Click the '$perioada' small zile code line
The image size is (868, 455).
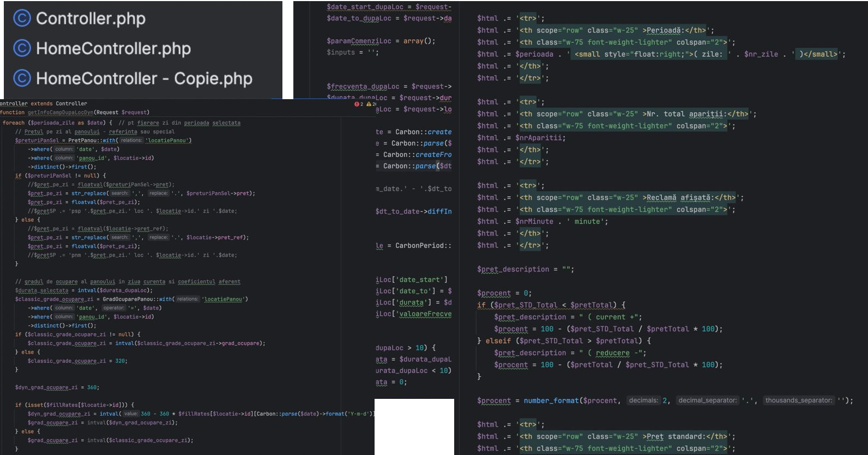tap(661, 54)
